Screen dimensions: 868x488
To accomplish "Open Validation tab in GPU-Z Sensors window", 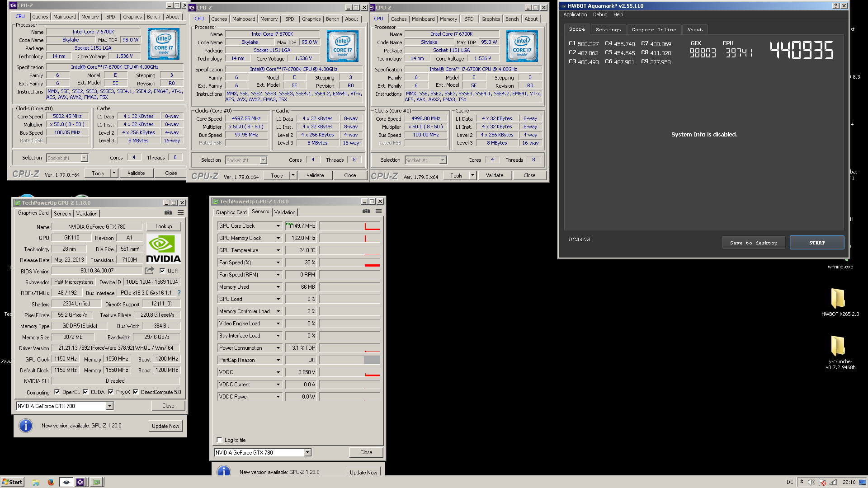I will coord(285,212).
